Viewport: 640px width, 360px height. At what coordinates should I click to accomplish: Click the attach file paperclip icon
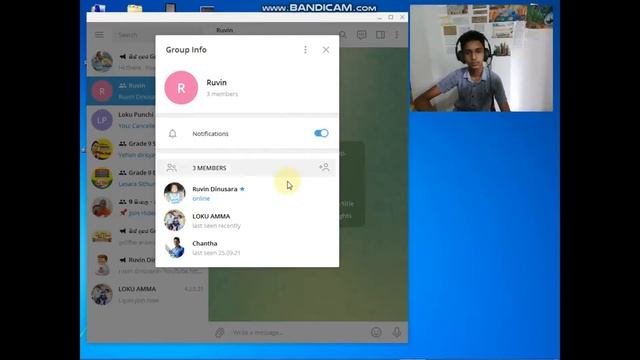pos(220,332)
